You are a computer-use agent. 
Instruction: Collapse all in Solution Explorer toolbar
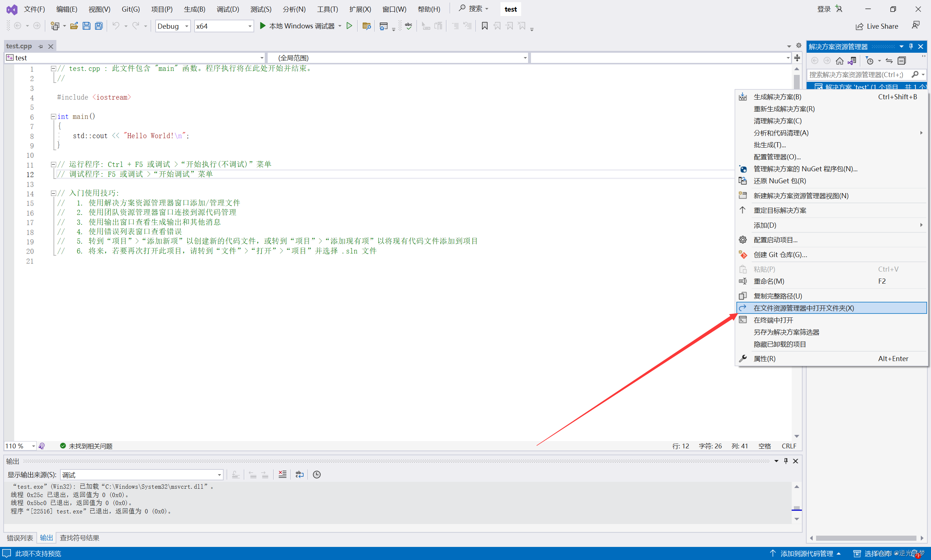[x=902, y=61]
